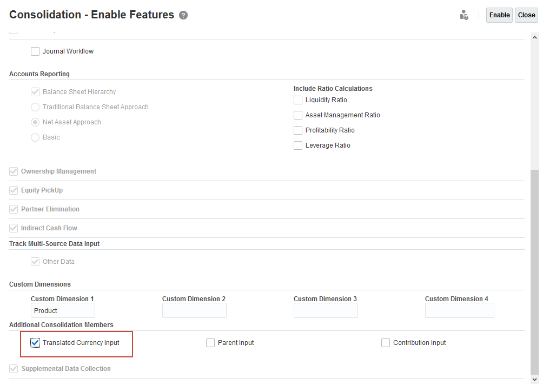Click the Custom Dimension 1 field
Screen dimensions: 543x392
(x=63, y=310)
